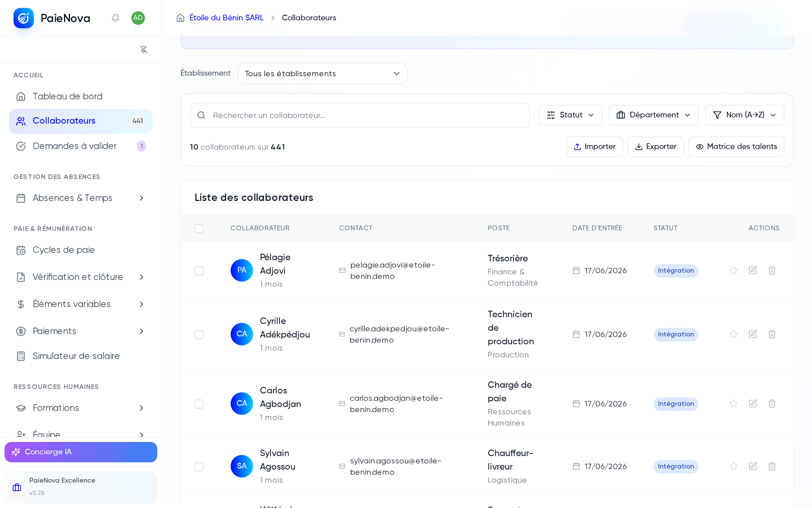The height and width of the screenshot is (508, 812).
Task: Open the Établissement dropdown
Action: tap(322, 74)
